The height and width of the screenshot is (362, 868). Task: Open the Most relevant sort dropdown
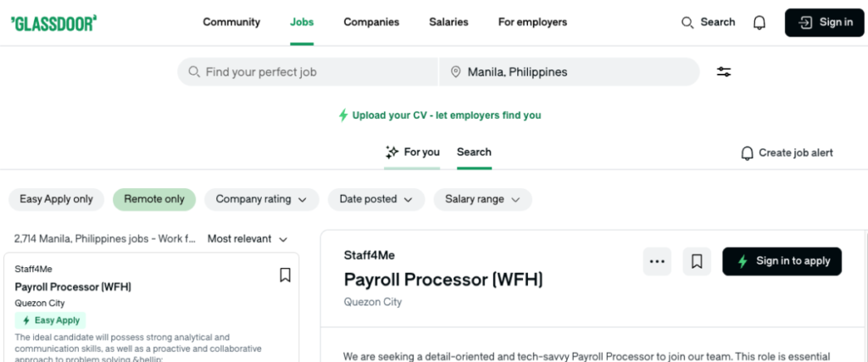point(248,239)
